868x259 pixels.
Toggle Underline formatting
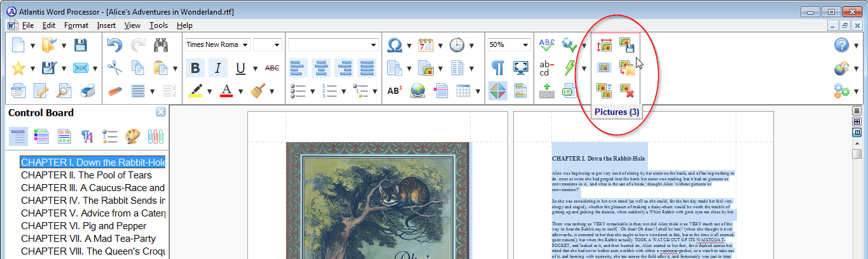click(240, 68)
